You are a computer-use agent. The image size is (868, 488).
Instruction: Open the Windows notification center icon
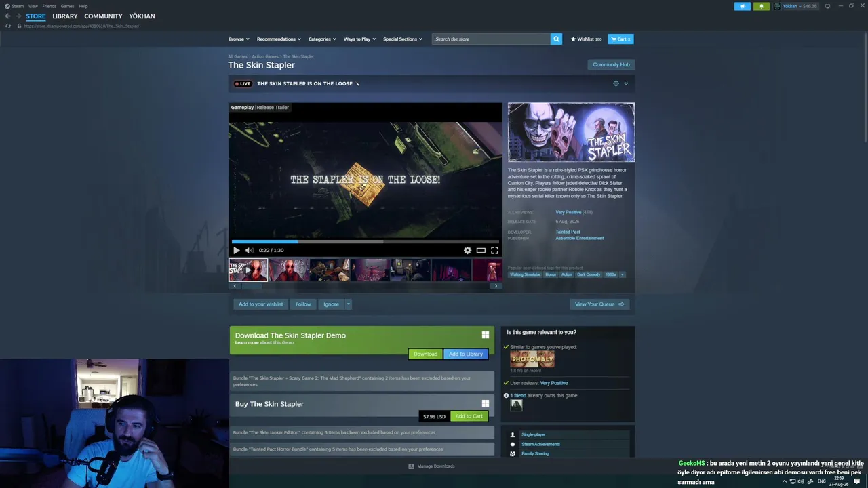(x=856, y=481)
